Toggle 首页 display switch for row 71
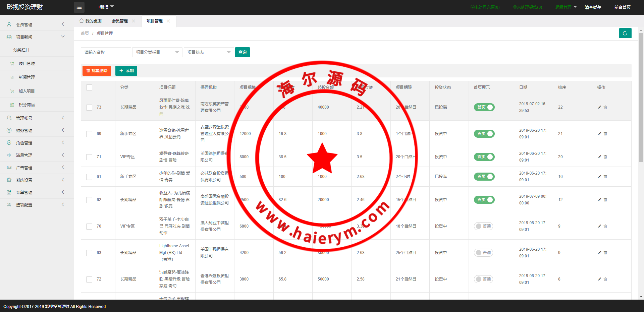644x312 pixels. click(x=484, y=157)
